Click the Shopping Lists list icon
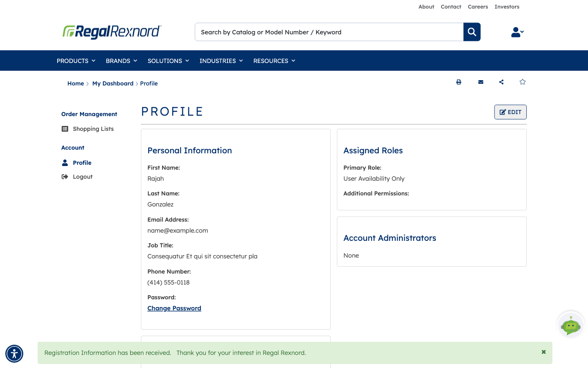588x368 pixels. 65,129
